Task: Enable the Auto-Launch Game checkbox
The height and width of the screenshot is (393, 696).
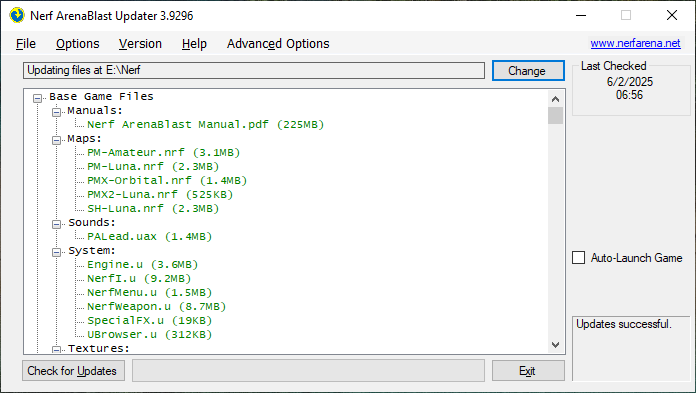Action: 578,258
